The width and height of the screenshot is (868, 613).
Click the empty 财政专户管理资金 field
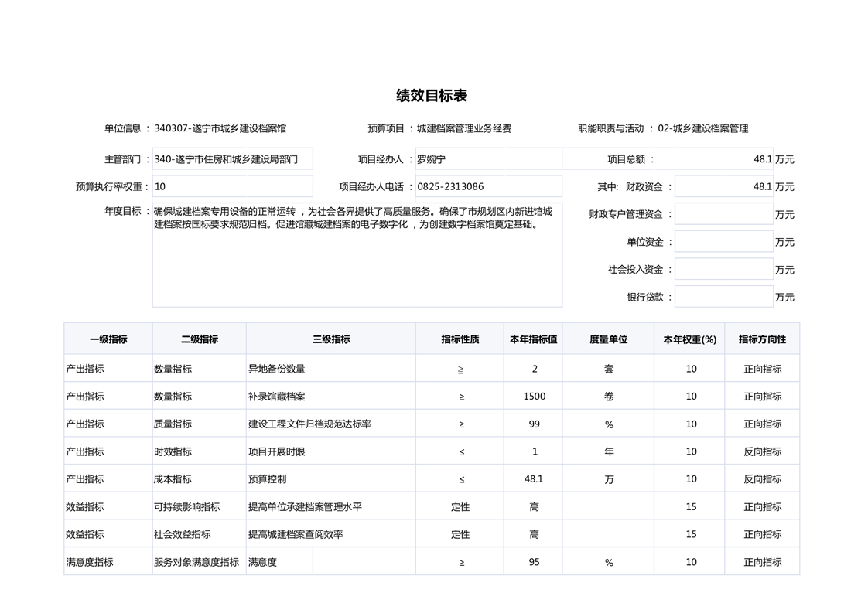[x=723, y=214]
